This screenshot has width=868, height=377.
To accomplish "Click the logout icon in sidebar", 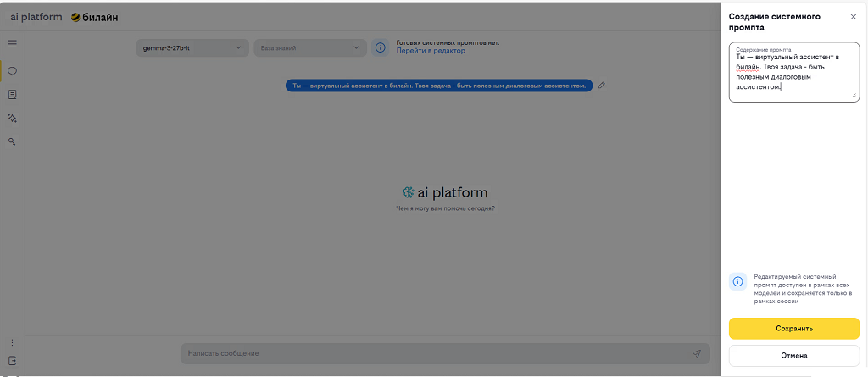I will [12, 361].
